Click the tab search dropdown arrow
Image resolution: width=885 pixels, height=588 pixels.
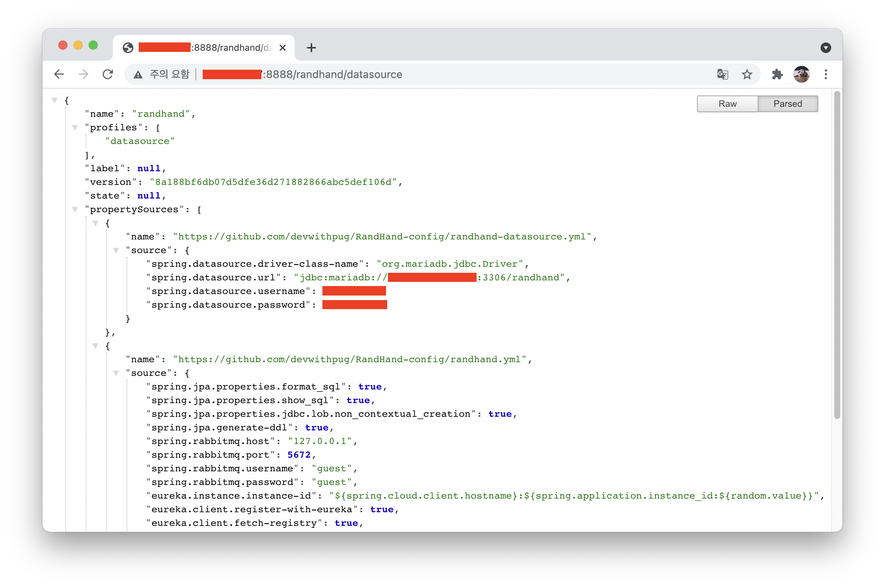tap(826, 48)
